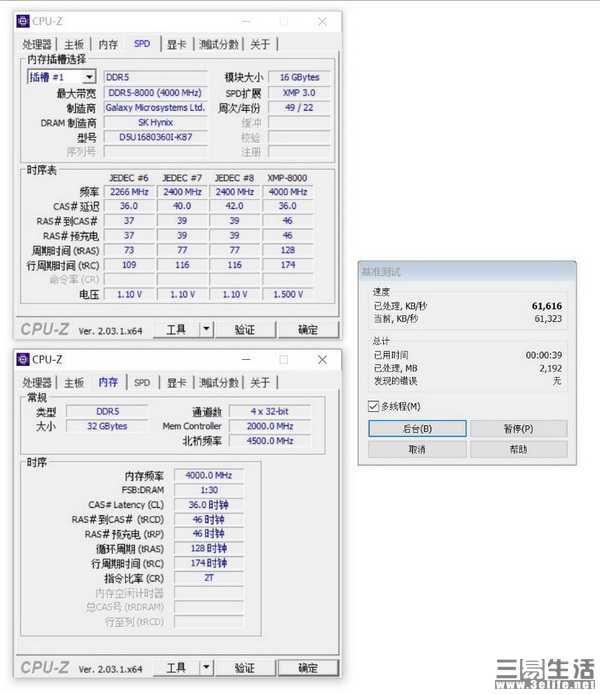The width and height of the screenshot is (600, 694).
Task: Click the 后台(B) button in benchmark dialog
Action: [x=417, y=428]
